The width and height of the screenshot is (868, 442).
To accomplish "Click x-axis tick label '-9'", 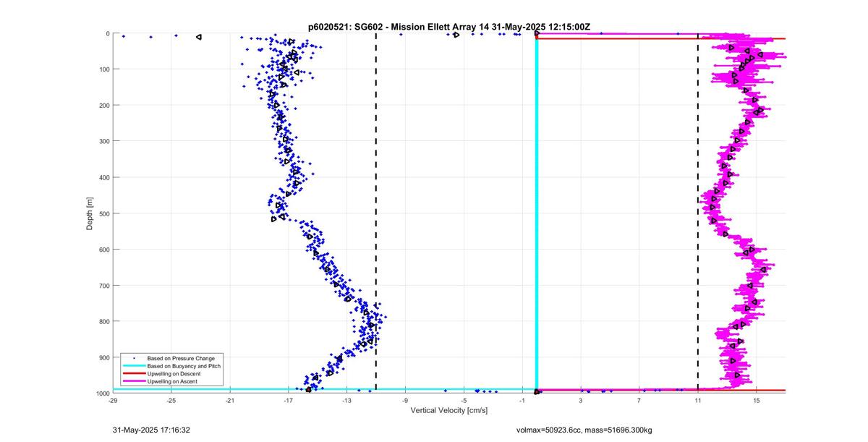I will (406, 399).
